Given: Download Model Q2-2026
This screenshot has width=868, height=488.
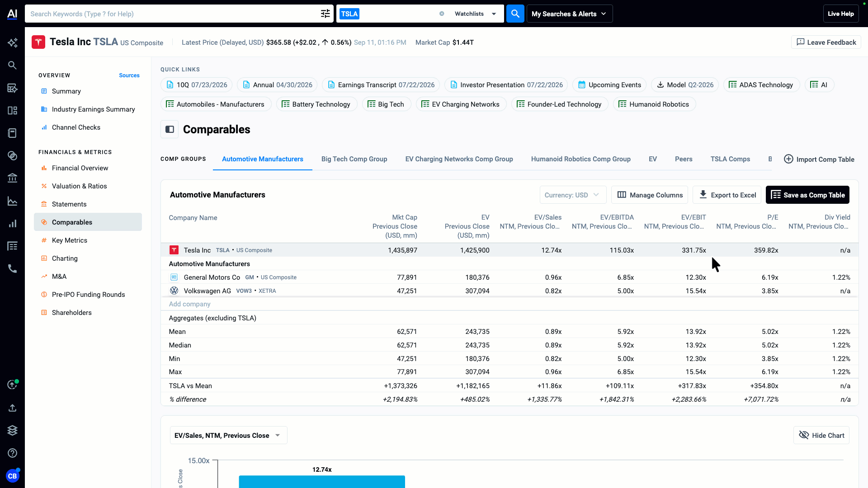Looking at the screenshot, I should (685, 85).
